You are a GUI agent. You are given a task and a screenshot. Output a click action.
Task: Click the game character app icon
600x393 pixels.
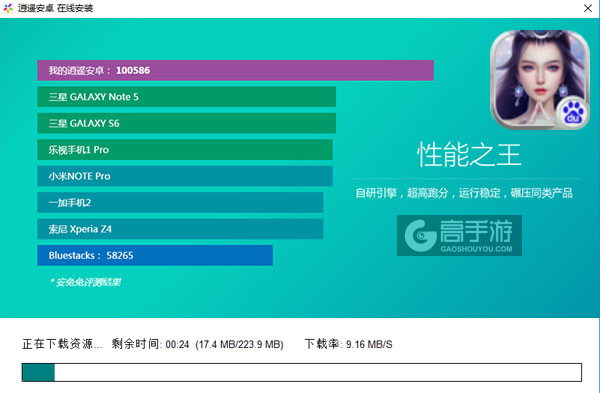point(540,80)
